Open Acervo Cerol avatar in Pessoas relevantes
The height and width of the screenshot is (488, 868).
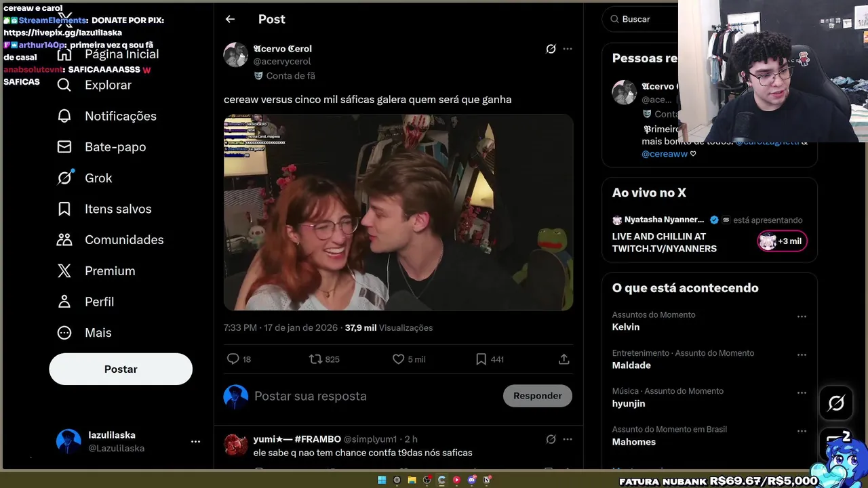click(625, 92)
